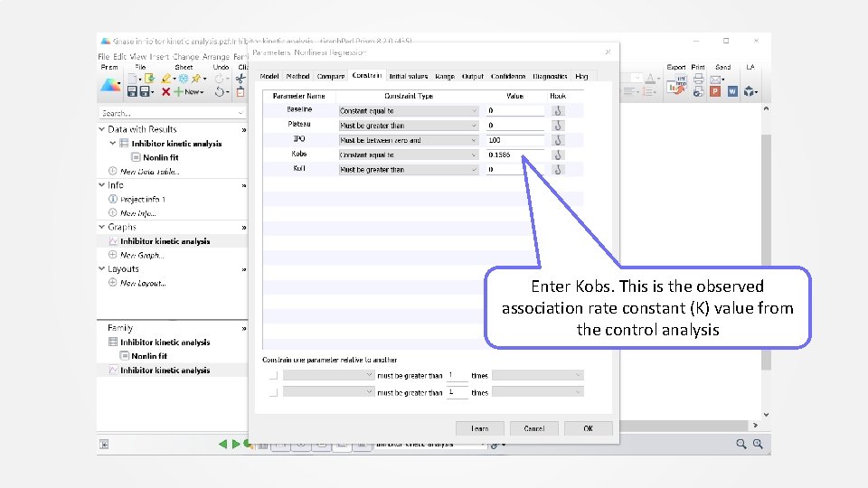
Task: Tick the second relative constraint checkbox
Action: pyautogui.click(x=273, y=392)
